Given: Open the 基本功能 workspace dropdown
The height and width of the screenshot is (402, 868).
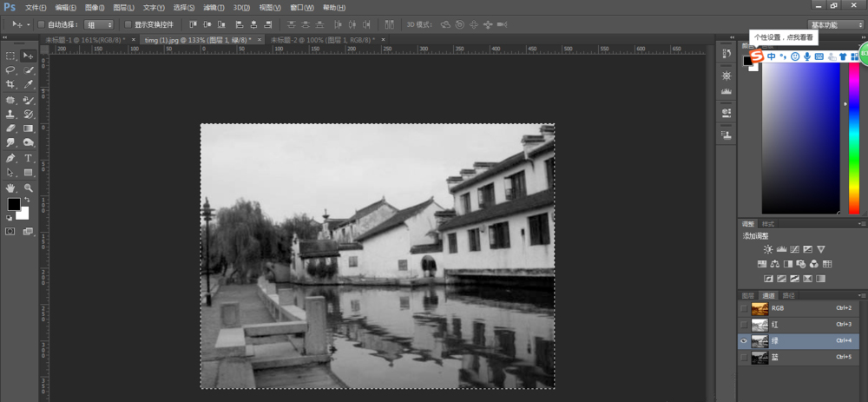Looking at the screenshot, I should click(x=833, y=24).
